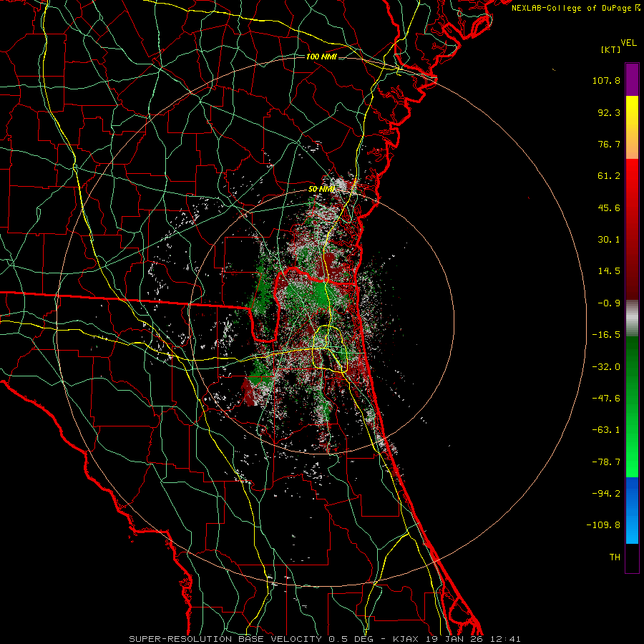Click the [KT] units label

tap(611, 49)
